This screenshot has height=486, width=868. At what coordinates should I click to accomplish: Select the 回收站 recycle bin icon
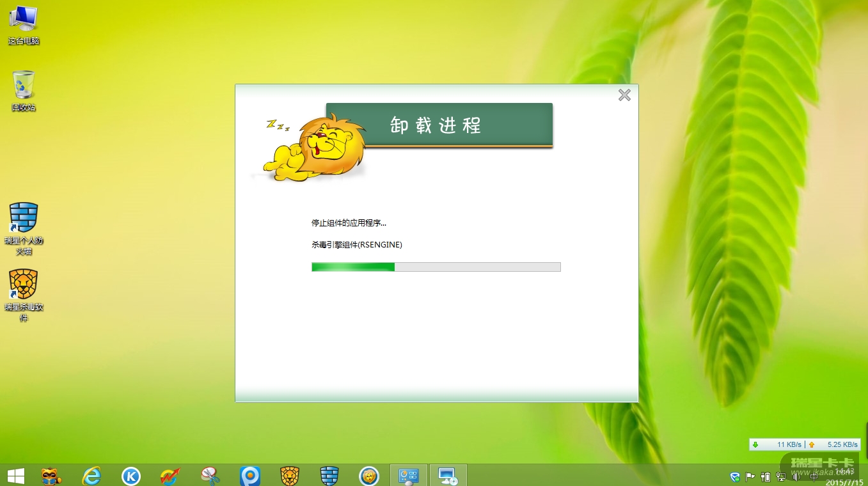coord(24,91)
